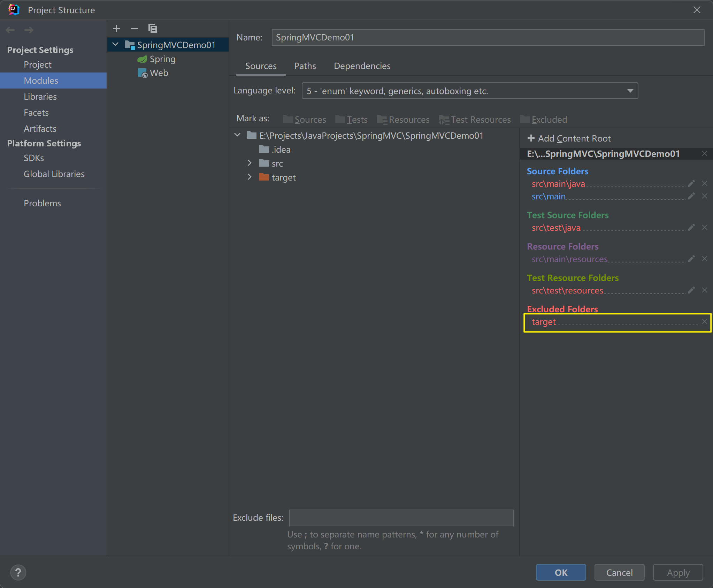Mark selected folder as Excluded
This screenshot has height=588, width=713.
(x=544, y=120)
